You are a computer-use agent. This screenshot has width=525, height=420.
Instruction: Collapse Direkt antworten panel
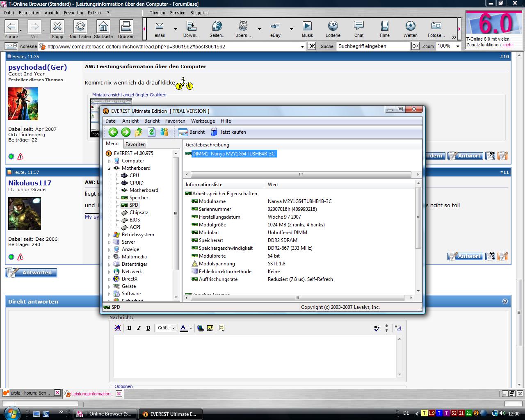505,301
